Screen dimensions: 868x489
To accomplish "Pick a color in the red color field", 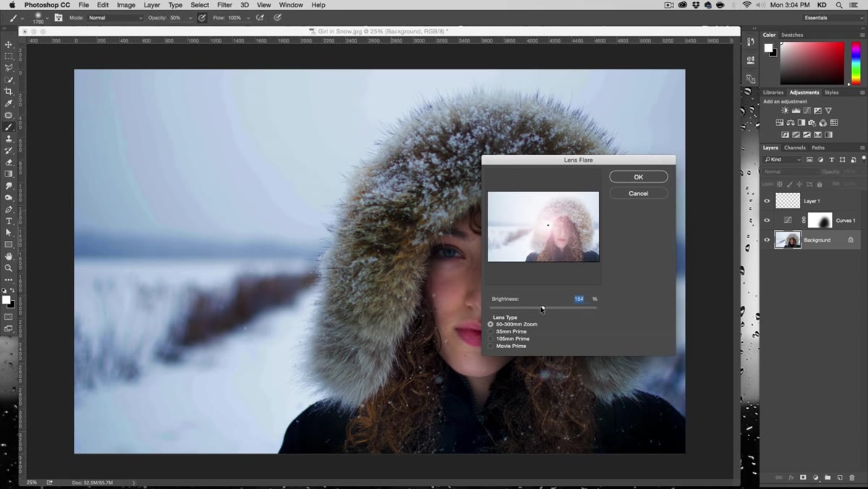I will [x=812, y=63].
